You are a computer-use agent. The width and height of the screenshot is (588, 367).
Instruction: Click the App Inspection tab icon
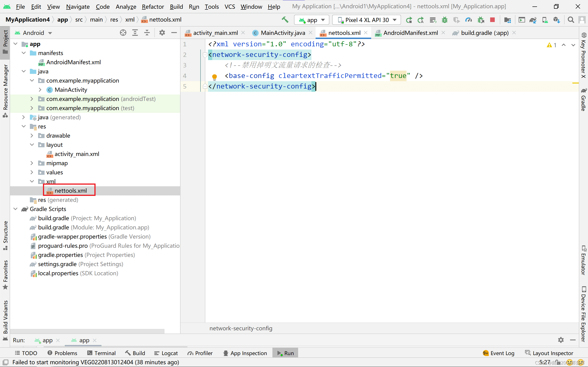[225, 353]
